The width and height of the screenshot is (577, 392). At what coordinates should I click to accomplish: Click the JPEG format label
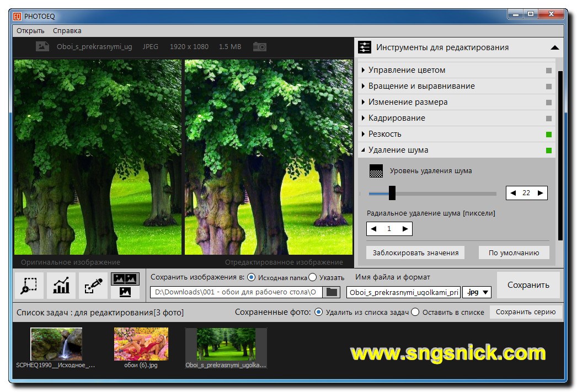pyautogui.click(x=151, y=47)
